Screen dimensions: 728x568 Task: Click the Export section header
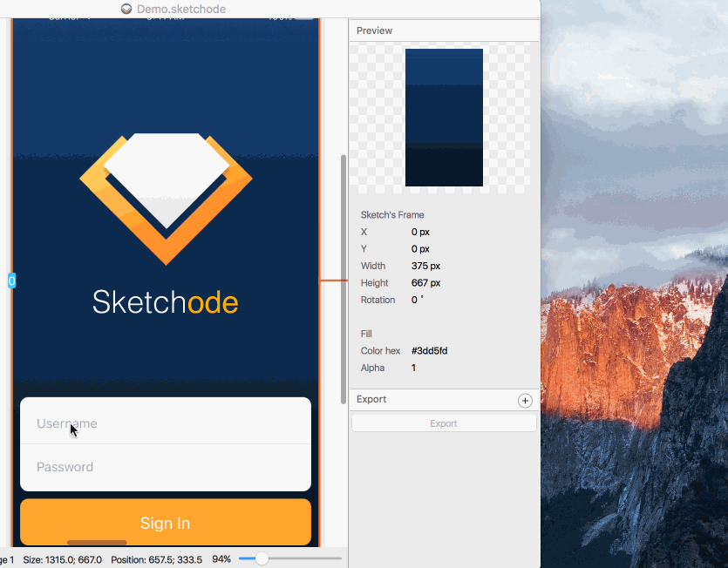[x=444, y=400]
